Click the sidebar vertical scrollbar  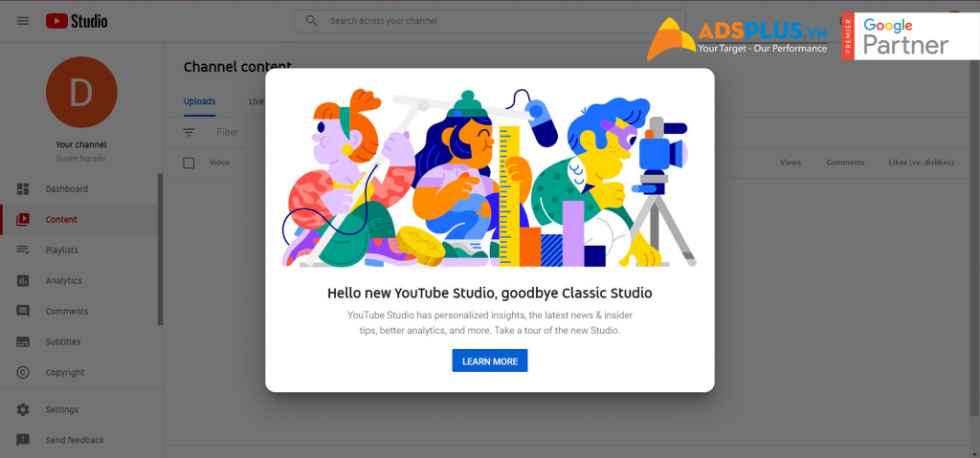click(x=161, y=250)
